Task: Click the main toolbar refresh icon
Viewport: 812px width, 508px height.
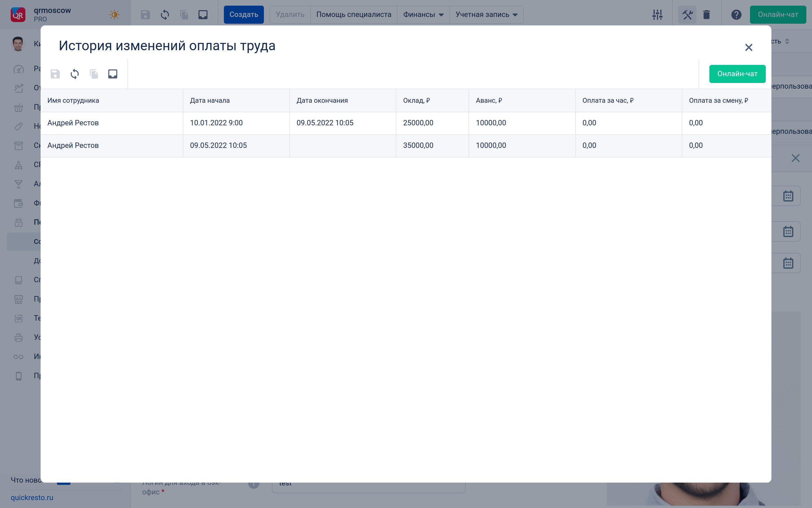Action: pyautogui.click(x=165, y=14)
